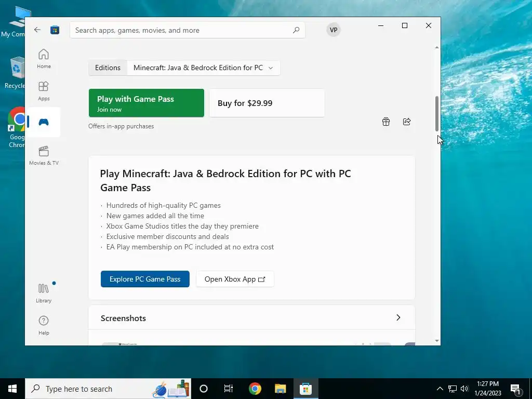Open the Help section
Image resolution: width=532 pixels, height=399 pixels.
[x=44, y=325]
